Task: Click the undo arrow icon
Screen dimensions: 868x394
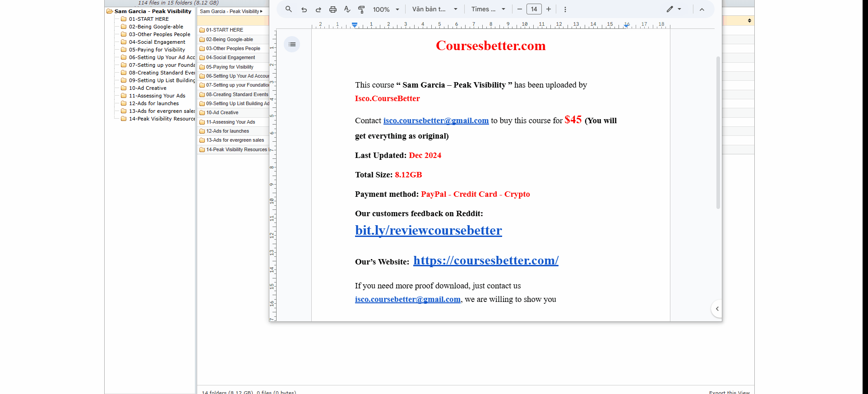Action: [304, 9]
